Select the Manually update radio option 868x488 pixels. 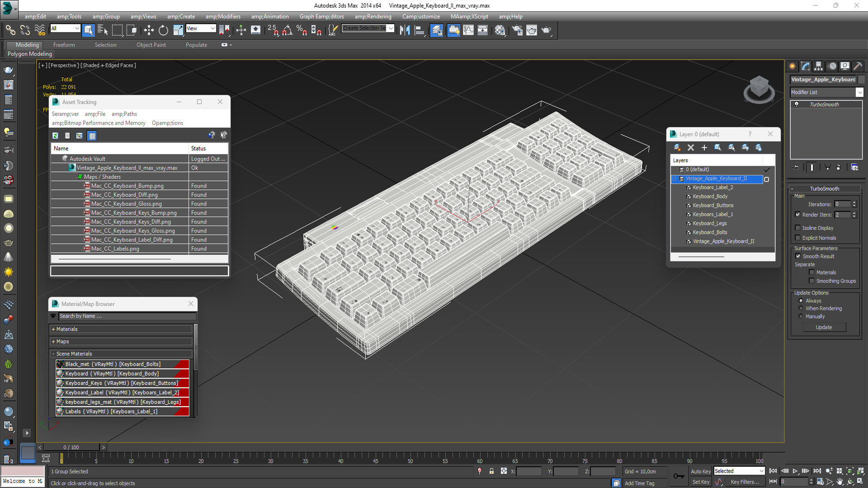[x=801, y=316]
